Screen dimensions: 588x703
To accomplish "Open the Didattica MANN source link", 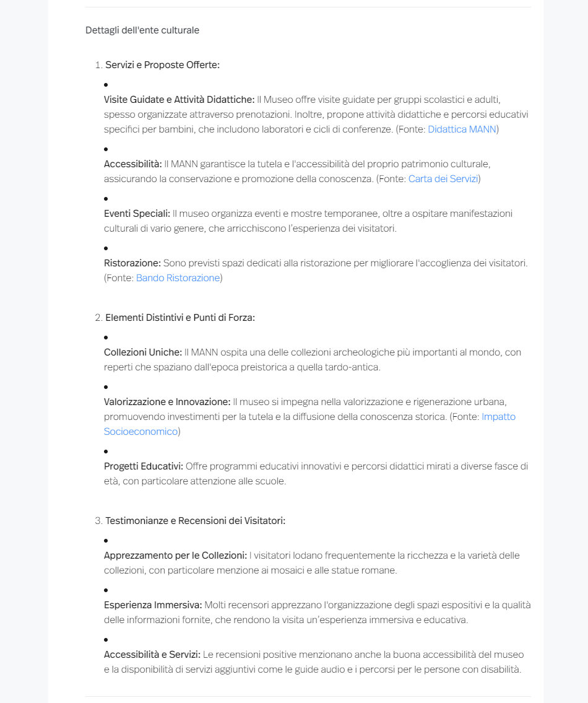I will [462, 129].
